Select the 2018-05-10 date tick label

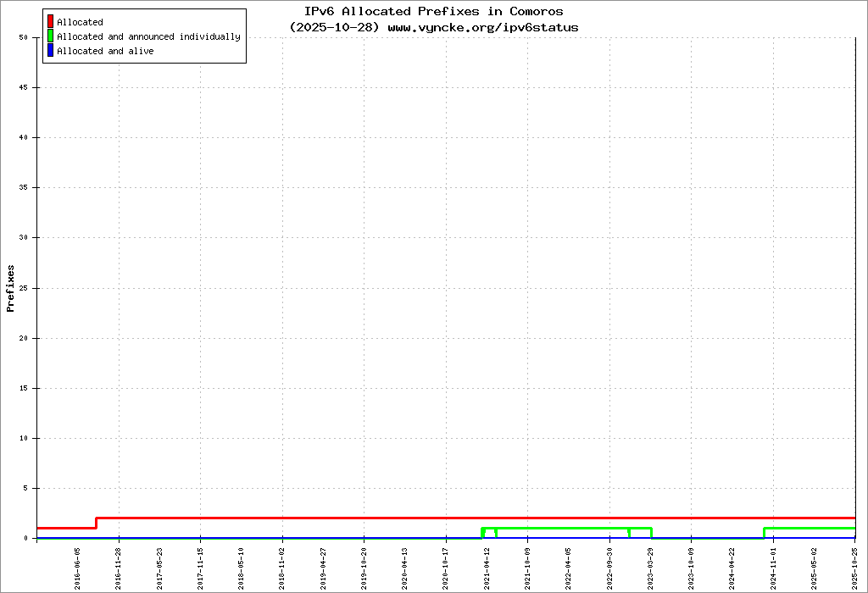tap(242, 564)
